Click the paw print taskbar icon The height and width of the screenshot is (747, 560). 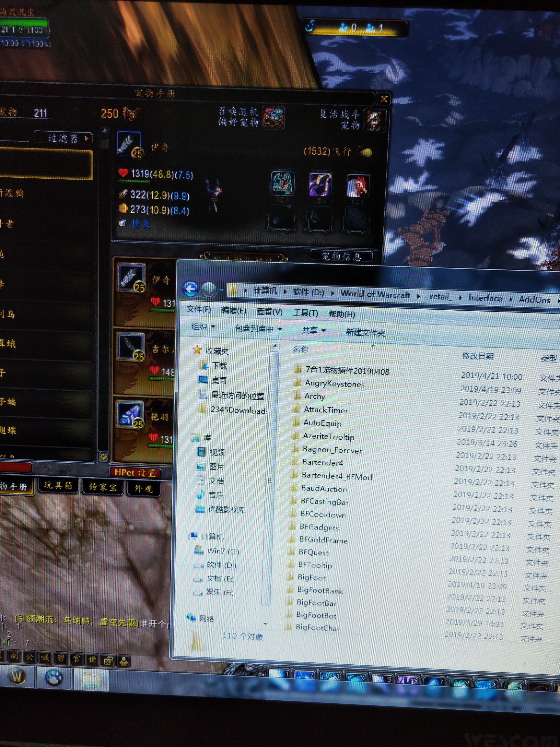(54, 677)
